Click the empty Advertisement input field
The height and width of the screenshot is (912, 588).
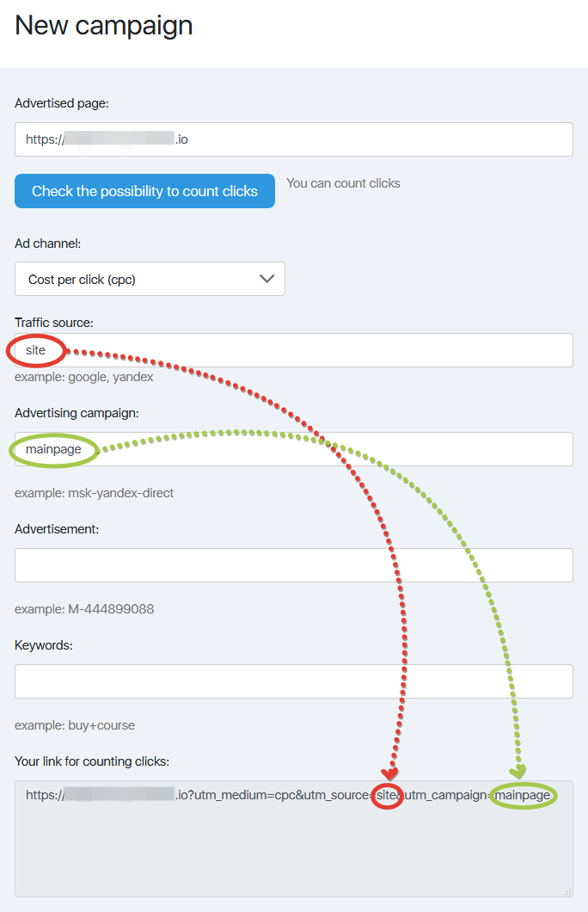[293, 564]
